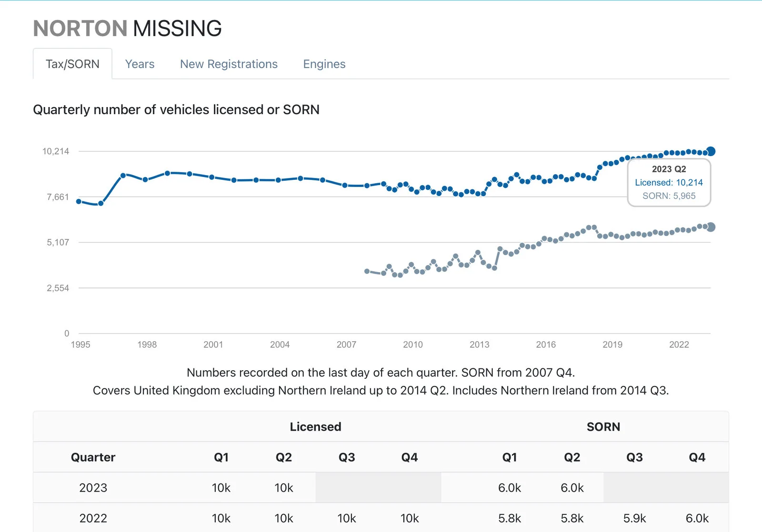
Task: Click the first licensed data point at 1995
Action: pos(79,201)
